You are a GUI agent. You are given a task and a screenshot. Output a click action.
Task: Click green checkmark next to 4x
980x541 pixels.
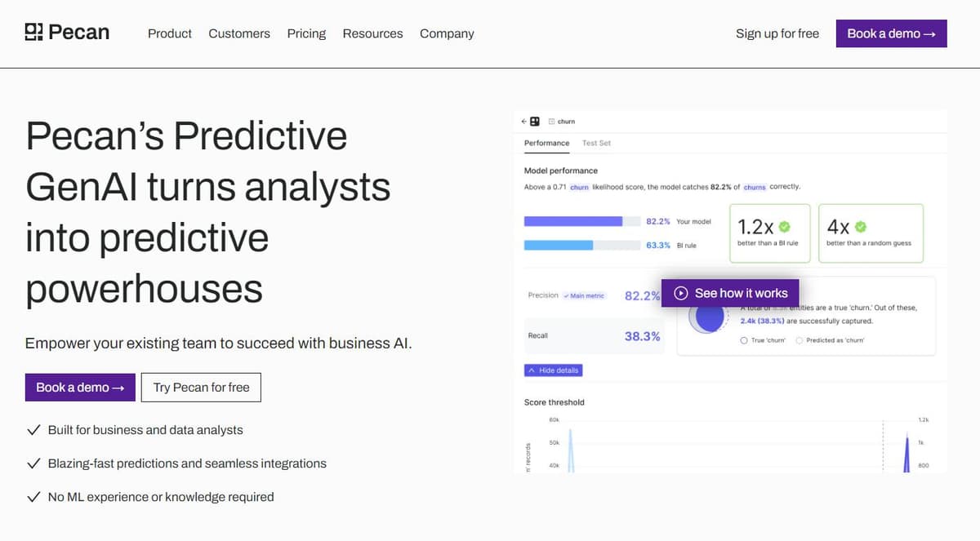click(860, 227)
